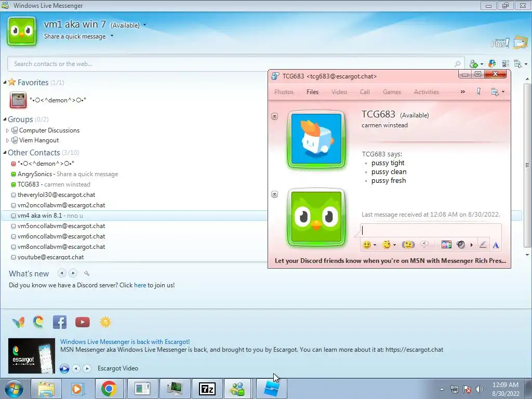Switch to handwriting pen mode
The width and height of the screenshot is (532, 399).
[483, 245]
